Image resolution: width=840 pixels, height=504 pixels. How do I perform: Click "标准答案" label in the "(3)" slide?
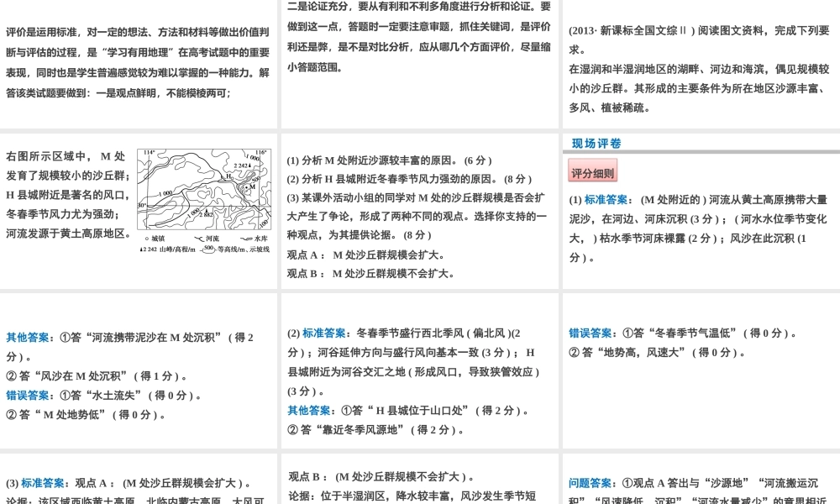tap(42, 483)
